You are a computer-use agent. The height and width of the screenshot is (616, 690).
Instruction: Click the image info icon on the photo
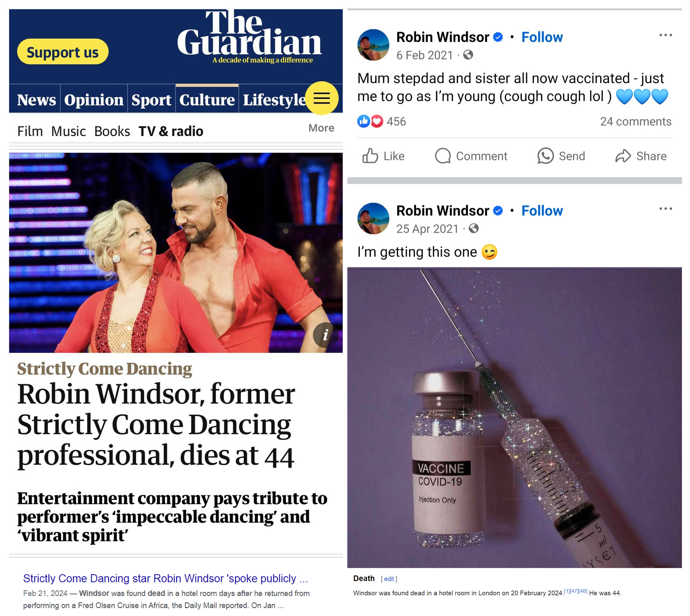click(x=325, y=335)
